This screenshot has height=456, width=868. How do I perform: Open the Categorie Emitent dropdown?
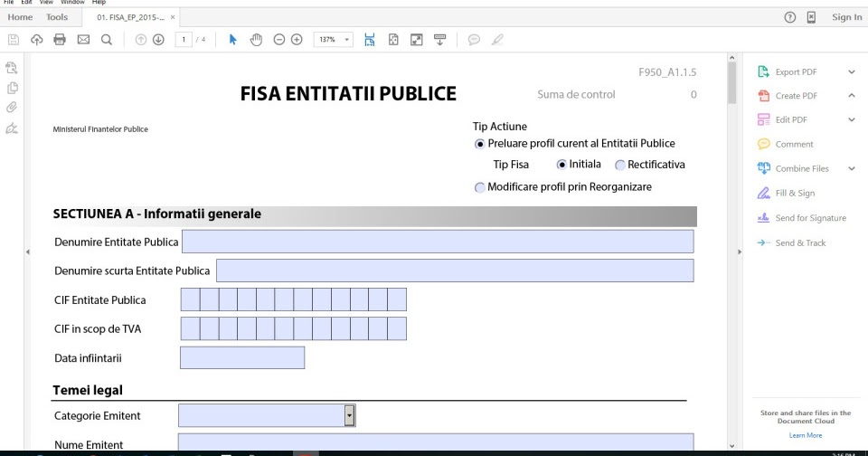click(x=349, y=415)
